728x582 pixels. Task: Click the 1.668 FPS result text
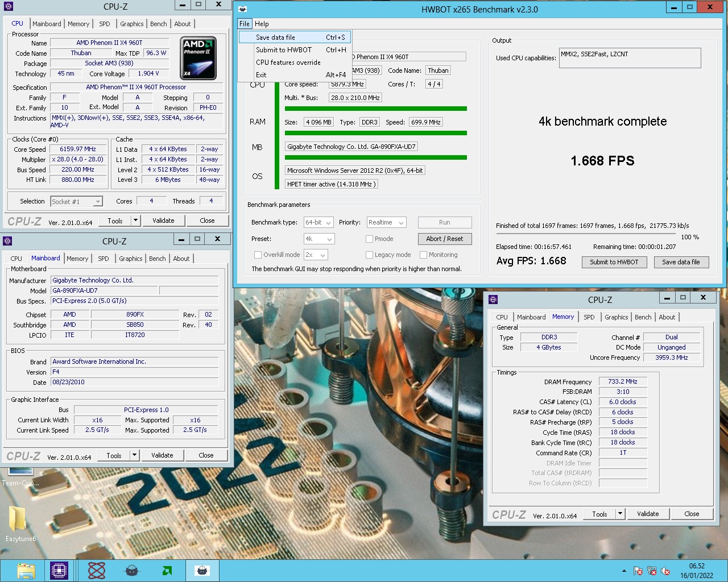pos(602,161)
